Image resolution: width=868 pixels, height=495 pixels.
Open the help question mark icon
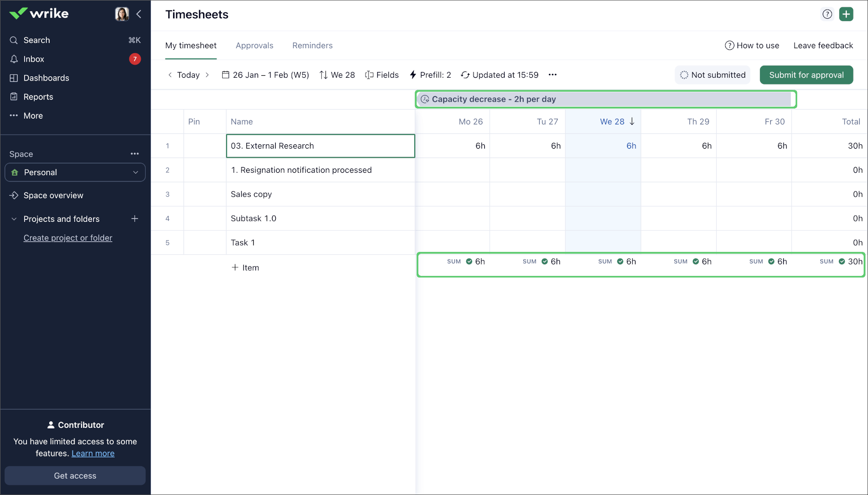pos(827,14)
